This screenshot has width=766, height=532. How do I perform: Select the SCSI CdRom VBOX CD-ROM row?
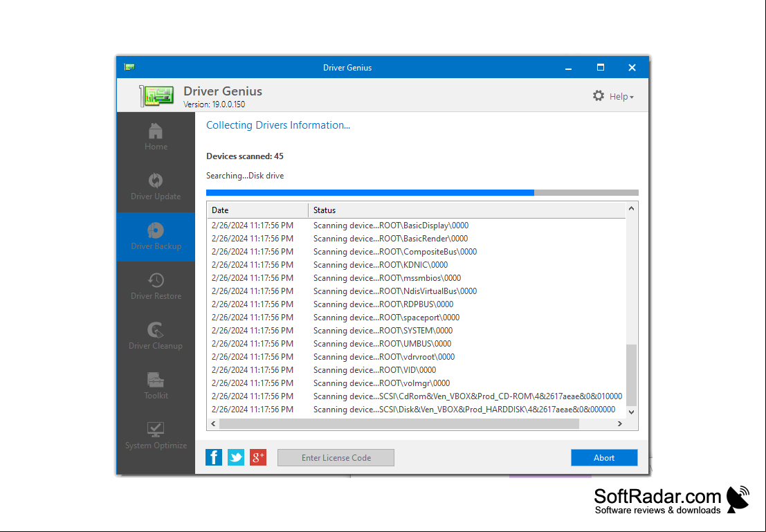pos(417,396)
